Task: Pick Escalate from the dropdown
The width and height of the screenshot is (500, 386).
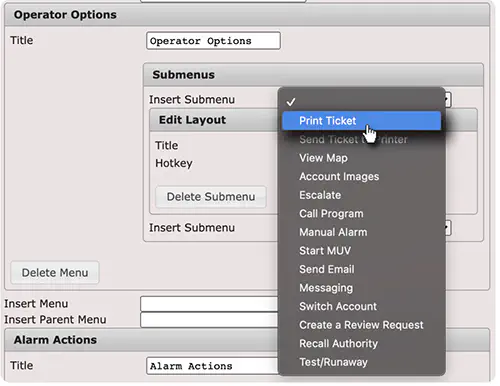Action: click(x=361, y=195)
